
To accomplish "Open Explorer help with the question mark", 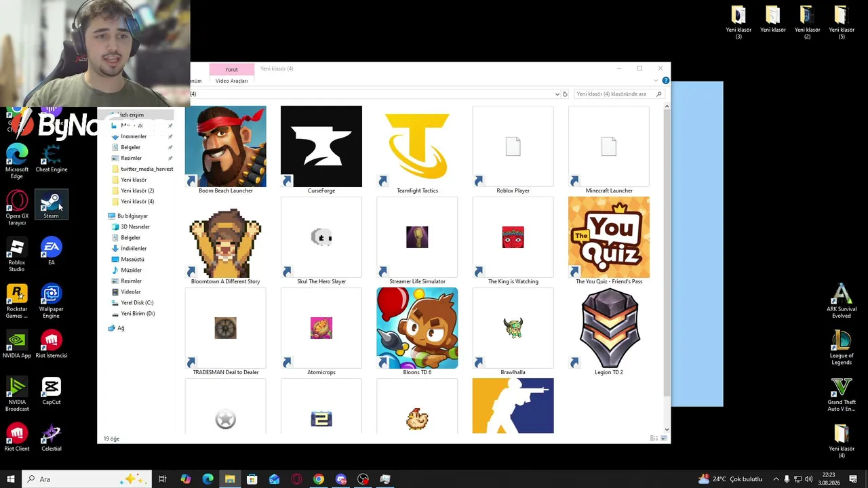I will tap(666, 81).
